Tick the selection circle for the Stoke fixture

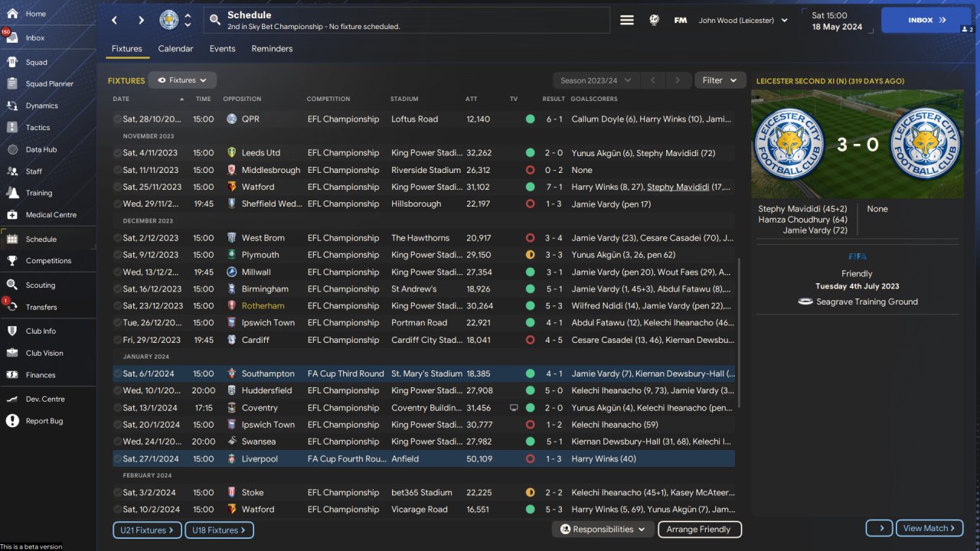click(x=117, y=493)
